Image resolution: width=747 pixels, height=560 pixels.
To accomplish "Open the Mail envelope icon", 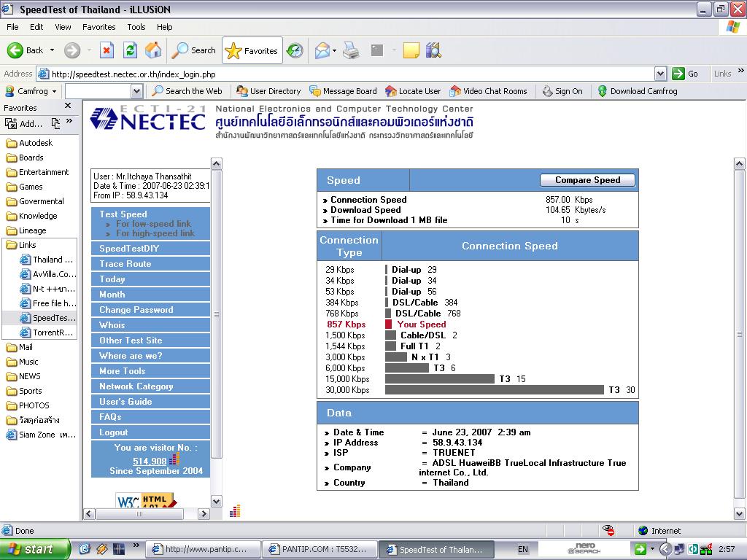I will [x=322, y=50].
